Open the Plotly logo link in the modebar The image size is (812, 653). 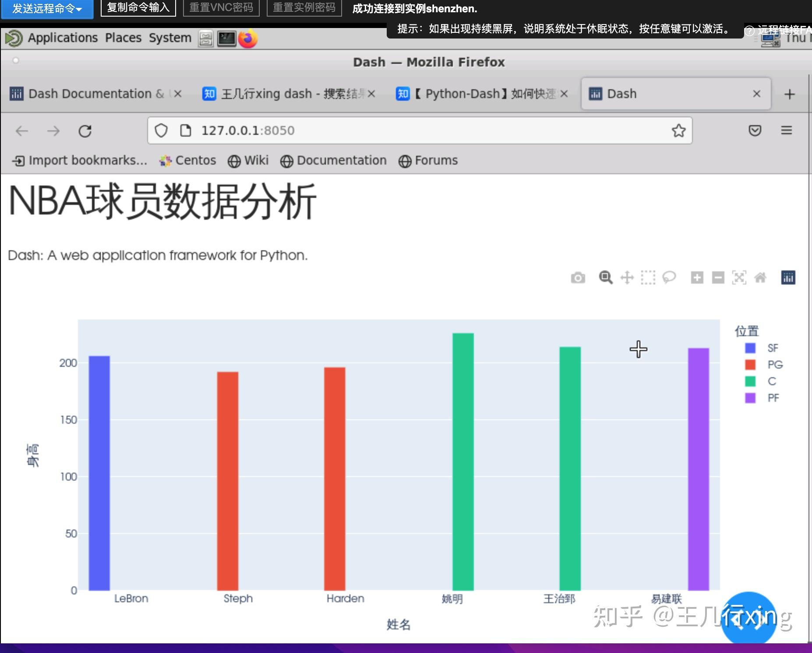pyautogui.click(x=787, y=277)
